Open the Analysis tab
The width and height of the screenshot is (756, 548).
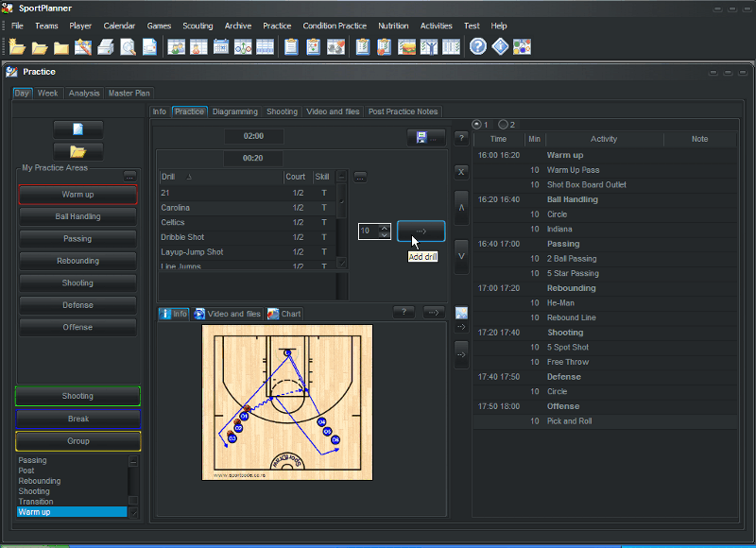(x=84, y=93)
